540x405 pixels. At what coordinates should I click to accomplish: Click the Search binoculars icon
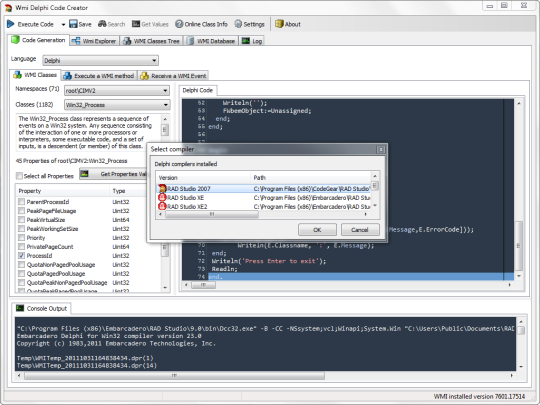coord(102,24)
